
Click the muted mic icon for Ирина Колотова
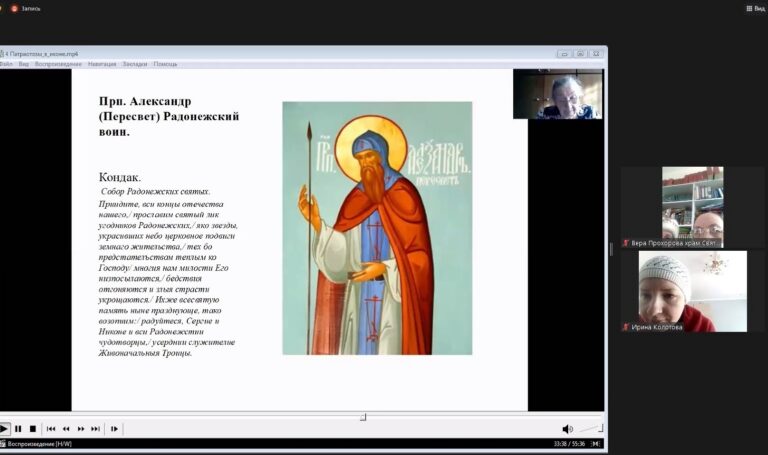(625, 327)
